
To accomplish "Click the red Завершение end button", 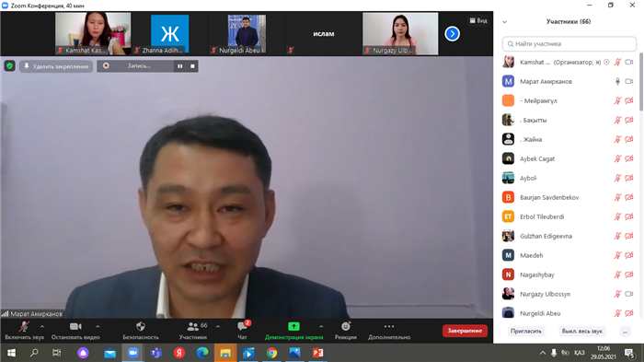I will point(465,331).
